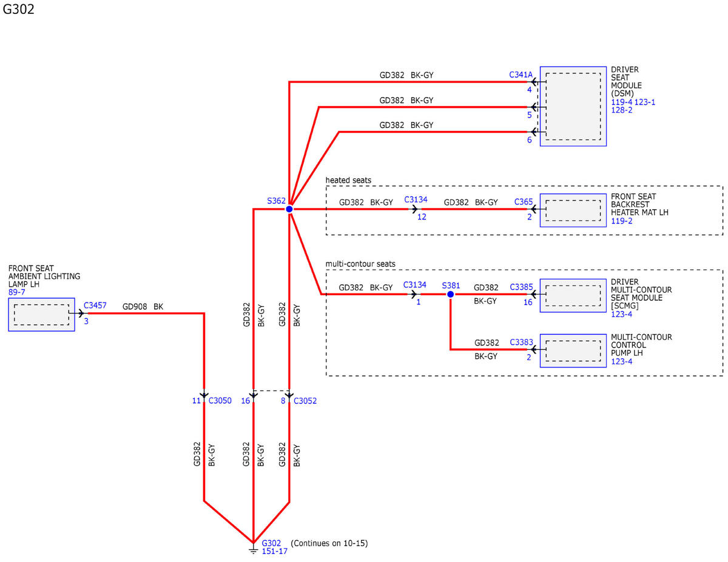Open page reference 89-7 under Ambient Lighting Lamp LH
This screenshot has height=562, width=728.
pyautogui.click(x=17, y=293)
